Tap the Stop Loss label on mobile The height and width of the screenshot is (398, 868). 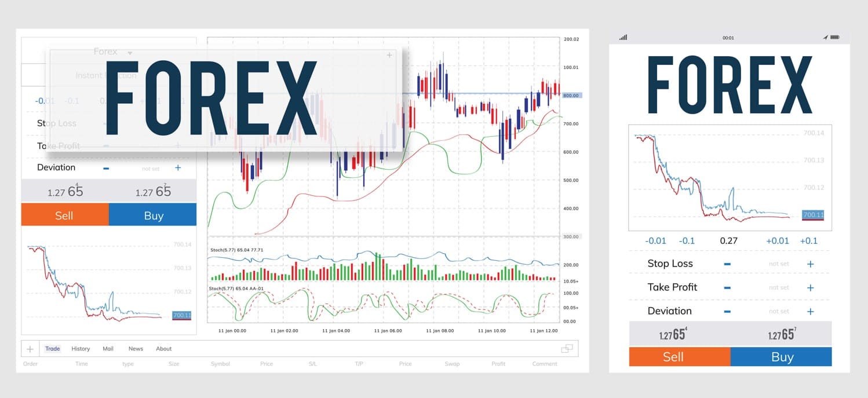point(670,264)
